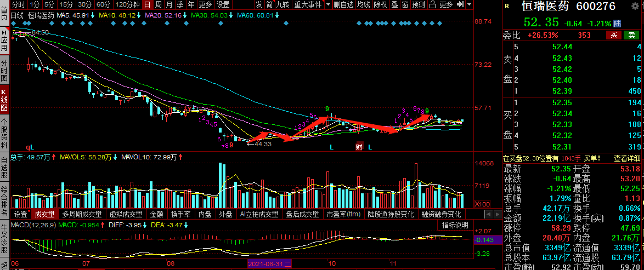
Task: Click the -0.143 MACD value marker
Action: coord(488,240)
